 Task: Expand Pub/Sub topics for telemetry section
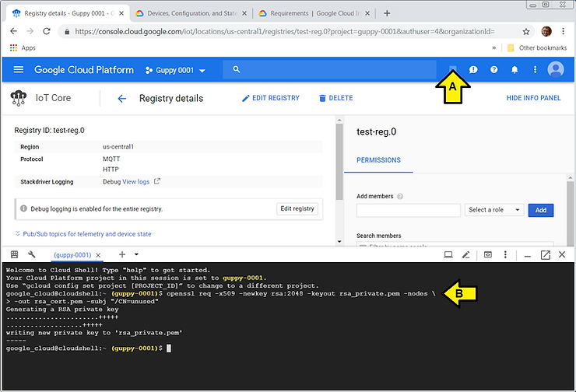(x=83, y=233)
